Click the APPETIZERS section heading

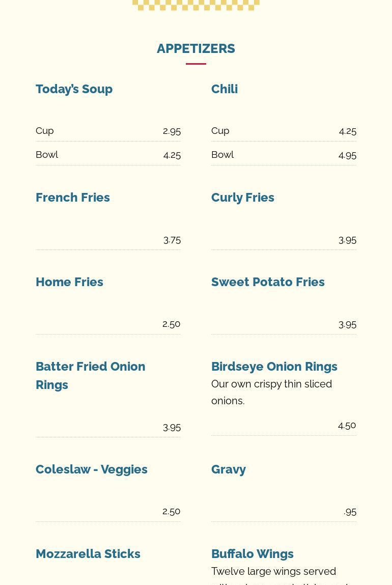pos(195,48)
